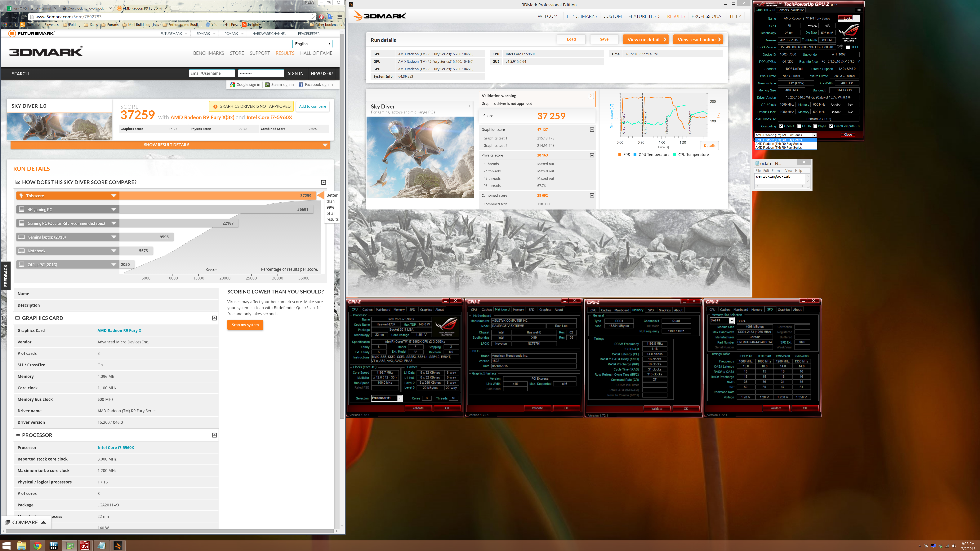This screenshot has height=551, width=980.
Task: Click the Steam sign in icon
Action: pos(267,85)
